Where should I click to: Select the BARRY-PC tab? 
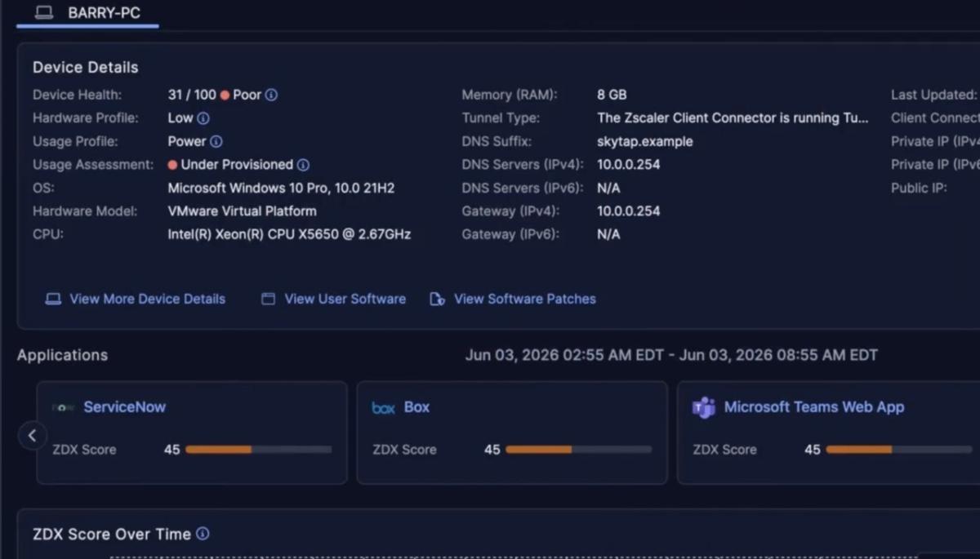[87, 13]
